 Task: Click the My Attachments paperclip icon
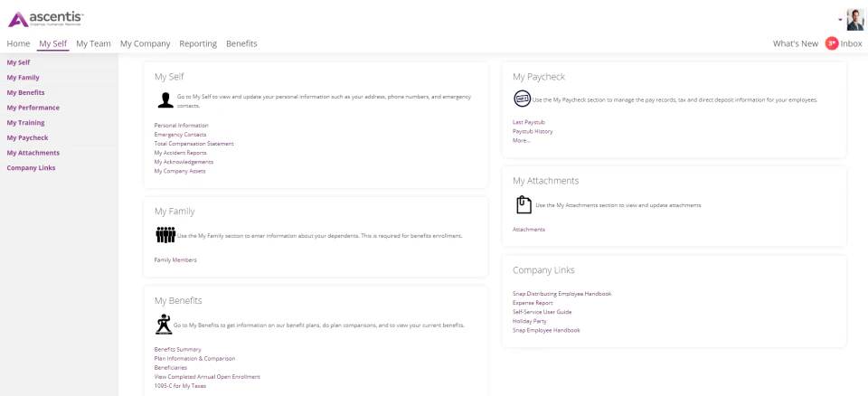click(524, 204)
